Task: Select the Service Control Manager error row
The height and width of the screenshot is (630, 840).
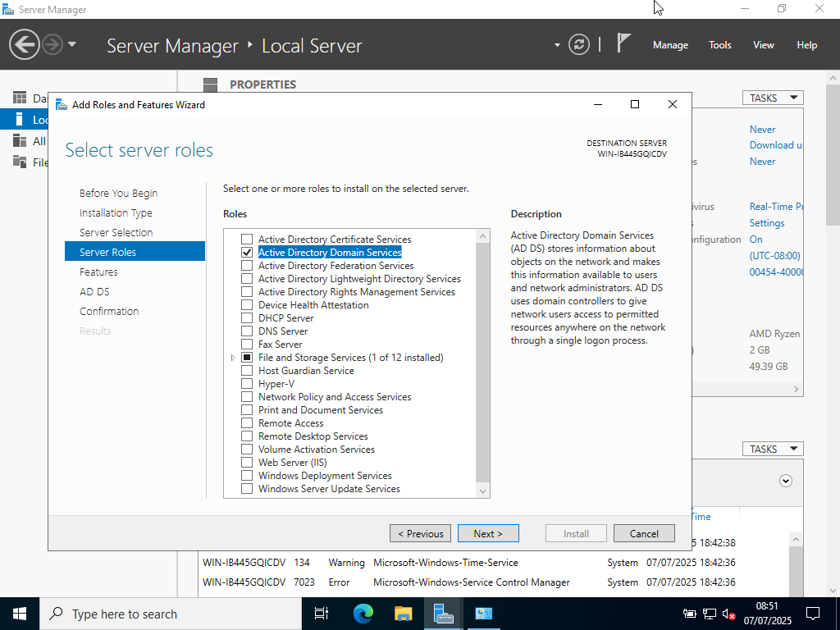Action: (468, 582)
